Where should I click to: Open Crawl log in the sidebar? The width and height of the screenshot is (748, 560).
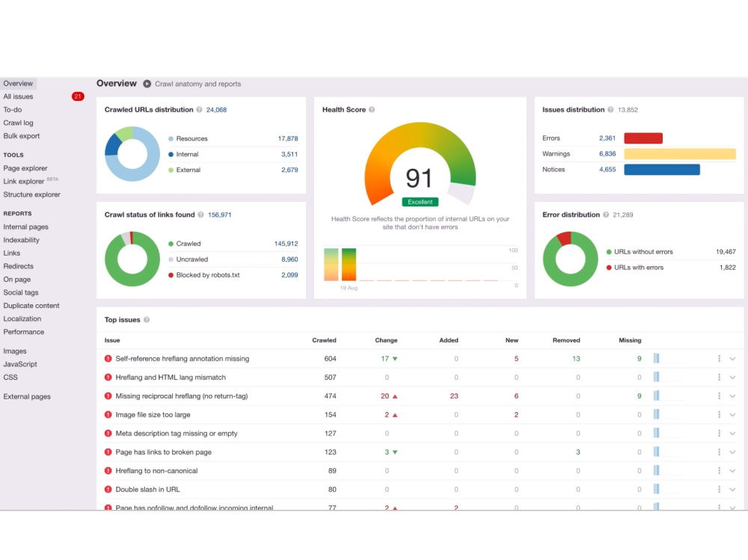18,123
